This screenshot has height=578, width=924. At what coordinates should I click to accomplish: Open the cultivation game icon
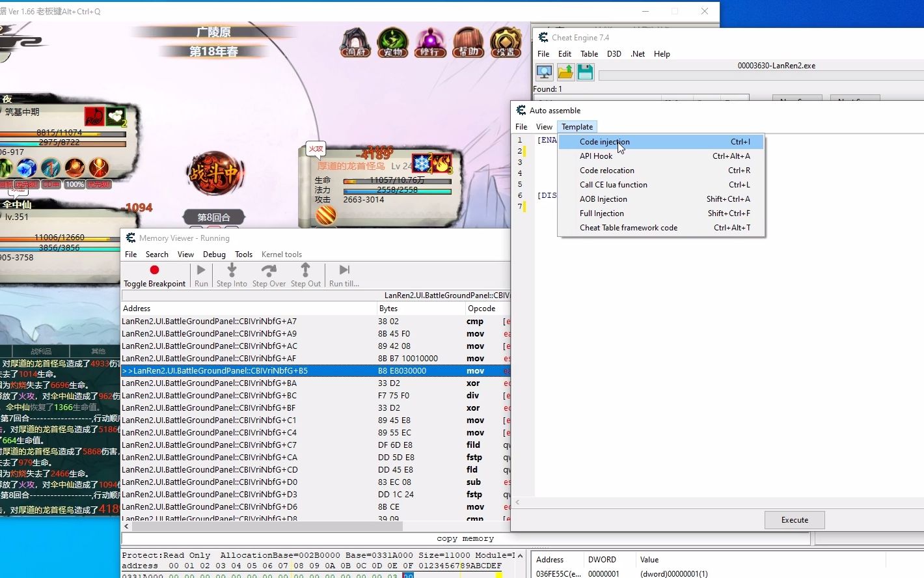tap(430, 42)
